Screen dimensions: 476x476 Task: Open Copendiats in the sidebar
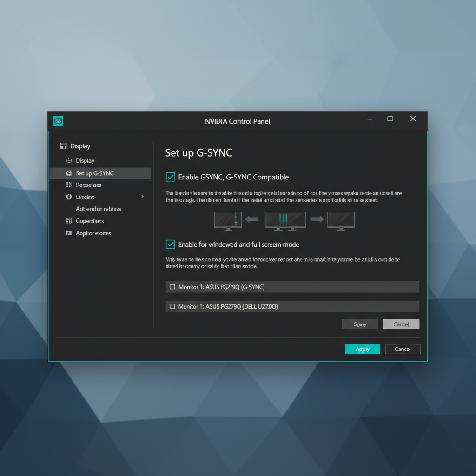tap(90, 221)
